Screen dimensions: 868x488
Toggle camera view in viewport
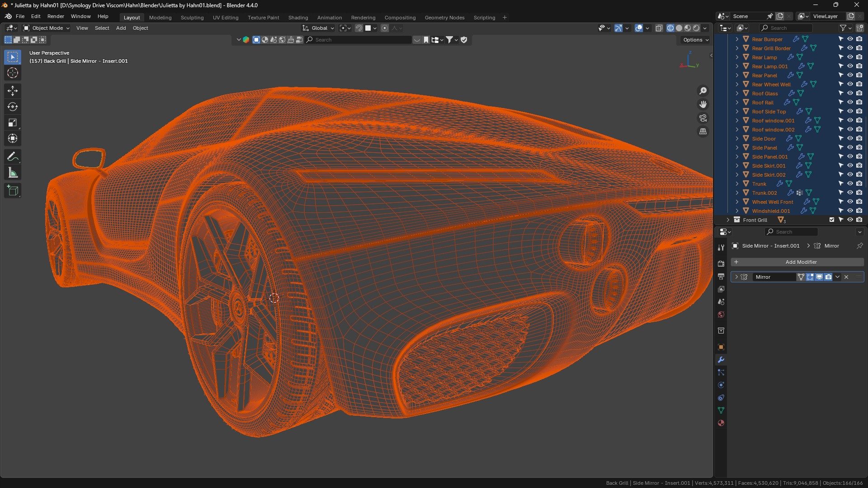point(703,118)
